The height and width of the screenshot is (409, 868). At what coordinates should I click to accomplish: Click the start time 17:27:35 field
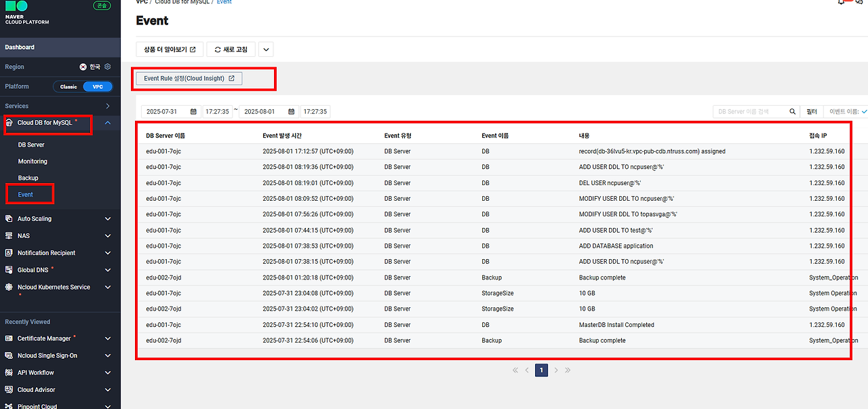coord(218,112)
